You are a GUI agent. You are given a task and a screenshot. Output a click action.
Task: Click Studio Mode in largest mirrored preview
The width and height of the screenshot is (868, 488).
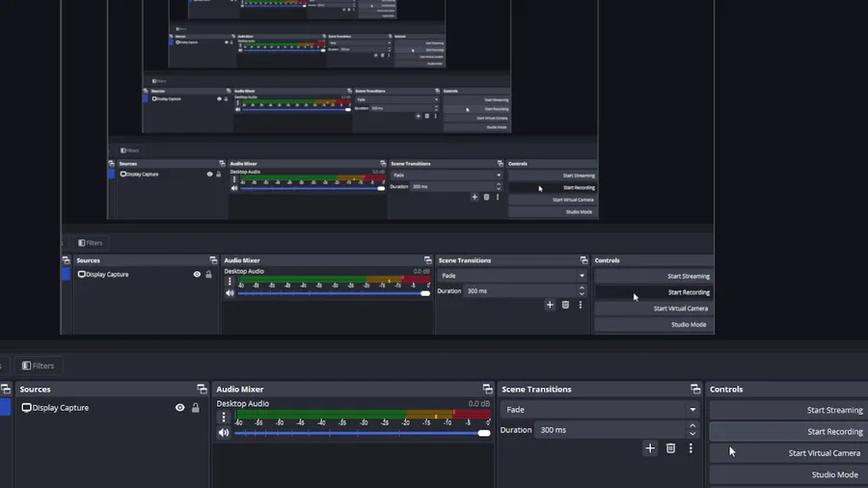pyautogui.click(x=654, y=325)
